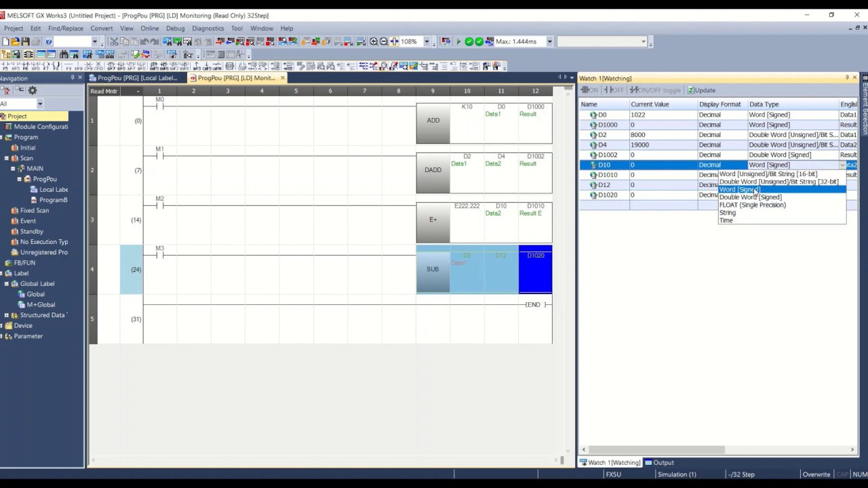Viewport: 868px width, 488px height.
Task: Click the D1020 device icon in watch list
Action: point(593,195)
